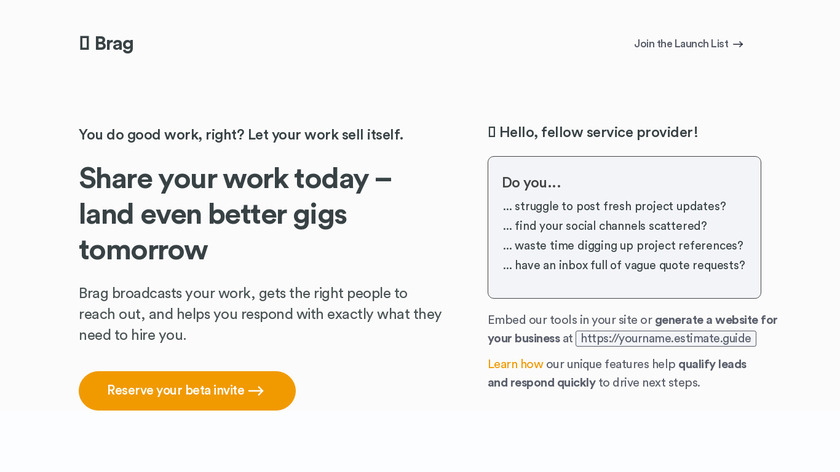Follow the Learn how link
This screenshot has height=472, width=840.
(x=515, y=364)
